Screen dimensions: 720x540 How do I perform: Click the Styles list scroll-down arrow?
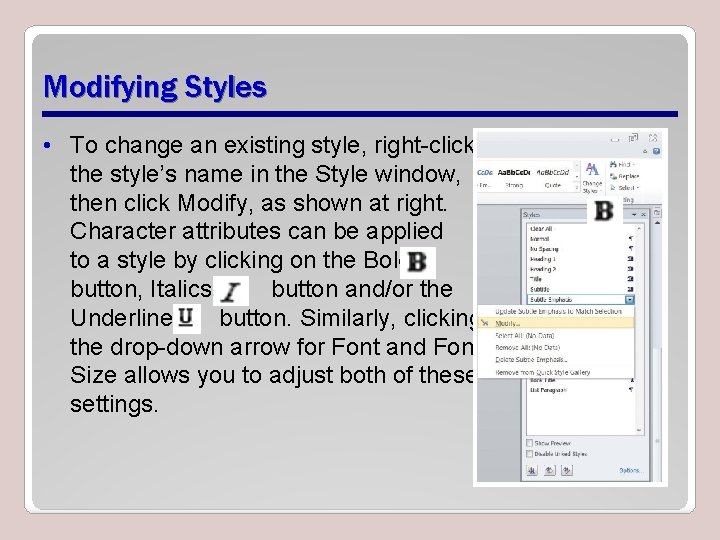pyautogui.click(x=639, y=430)
